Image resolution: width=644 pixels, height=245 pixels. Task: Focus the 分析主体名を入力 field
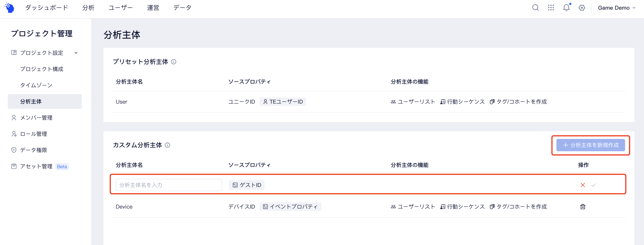click(x=169, y=185)
